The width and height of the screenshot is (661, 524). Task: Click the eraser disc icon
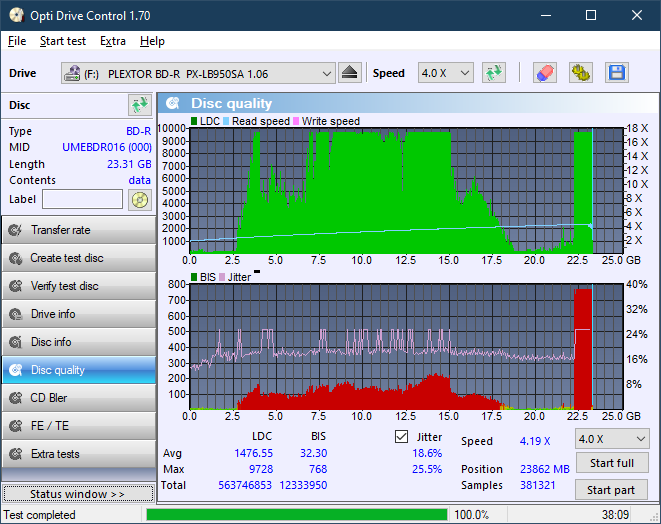(545, 73)
